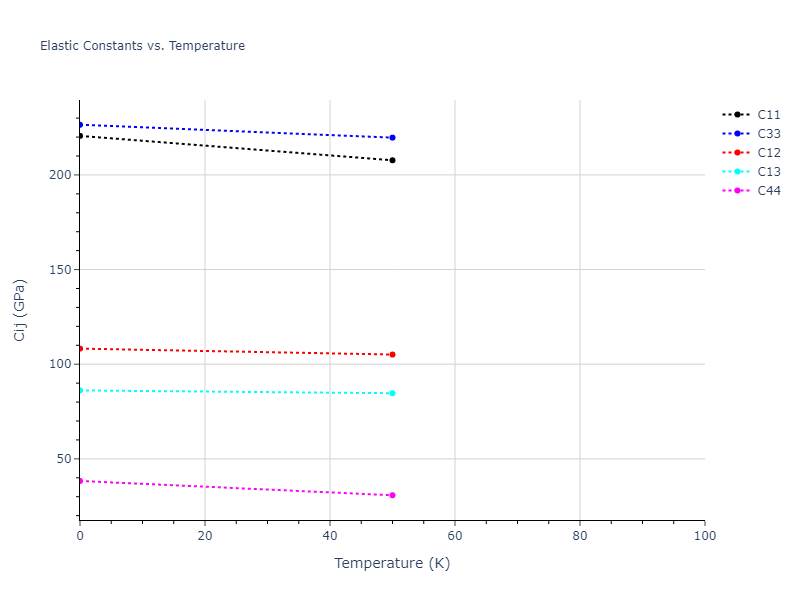This screenshot has height=600, width=800.
Task: Select the blue C33 marker at 0 K
Action: click(x=80, y=124)
